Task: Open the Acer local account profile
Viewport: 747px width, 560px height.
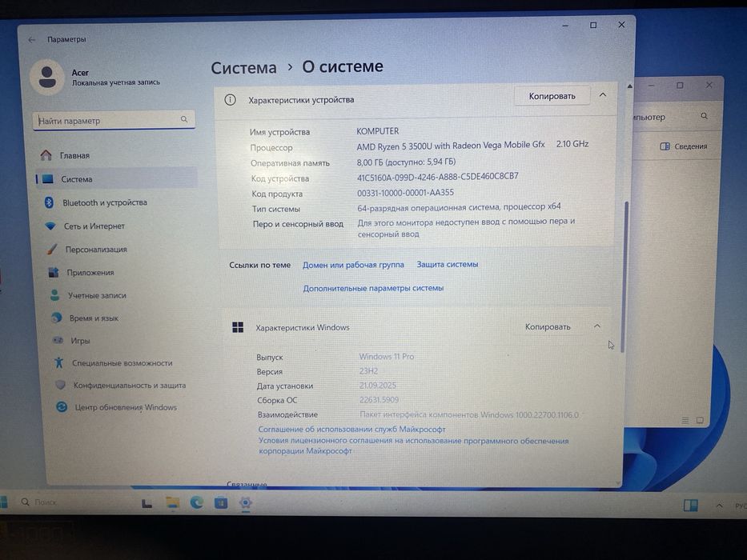Action: click(95, 77)
